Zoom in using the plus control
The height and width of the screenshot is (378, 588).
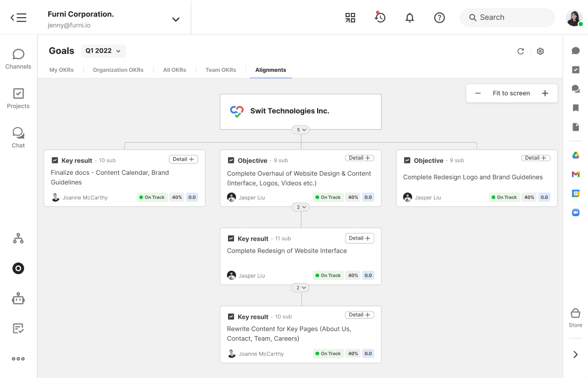(x=545, y=93)
